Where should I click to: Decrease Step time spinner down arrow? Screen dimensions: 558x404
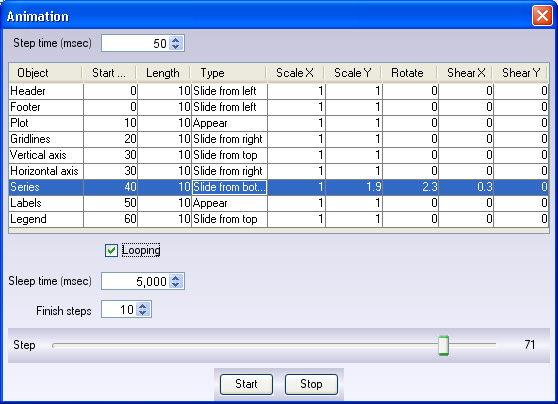click(x=175, y=47)
